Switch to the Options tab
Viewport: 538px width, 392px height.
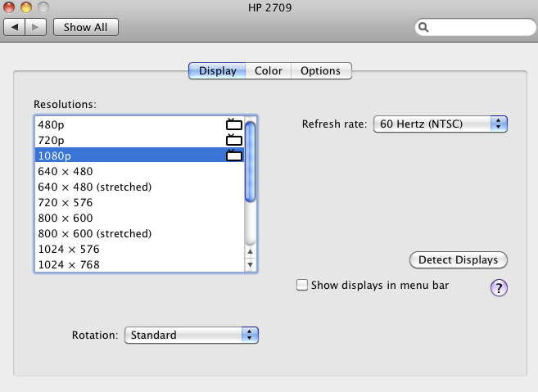pyautogui.click(x=321, y=70)
